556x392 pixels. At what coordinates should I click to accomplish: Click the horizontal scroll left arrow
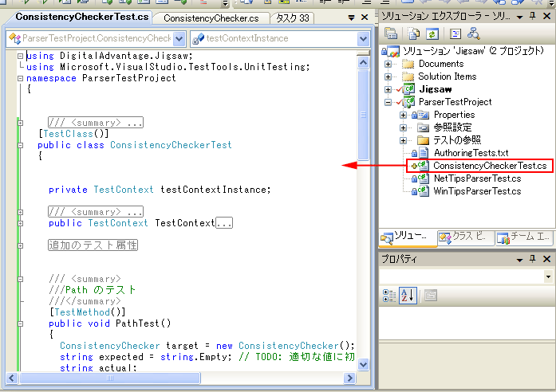[x=12, y=378]
